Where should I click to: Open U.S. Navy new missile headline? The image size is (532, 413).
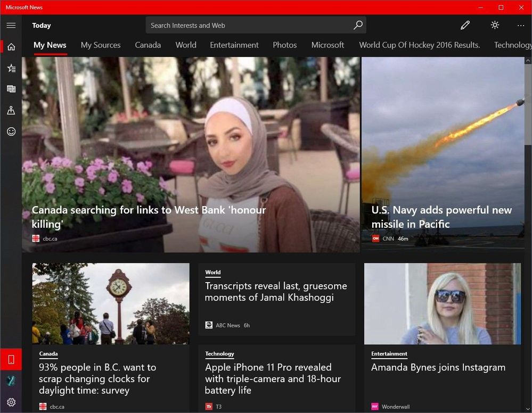[441, 217]
